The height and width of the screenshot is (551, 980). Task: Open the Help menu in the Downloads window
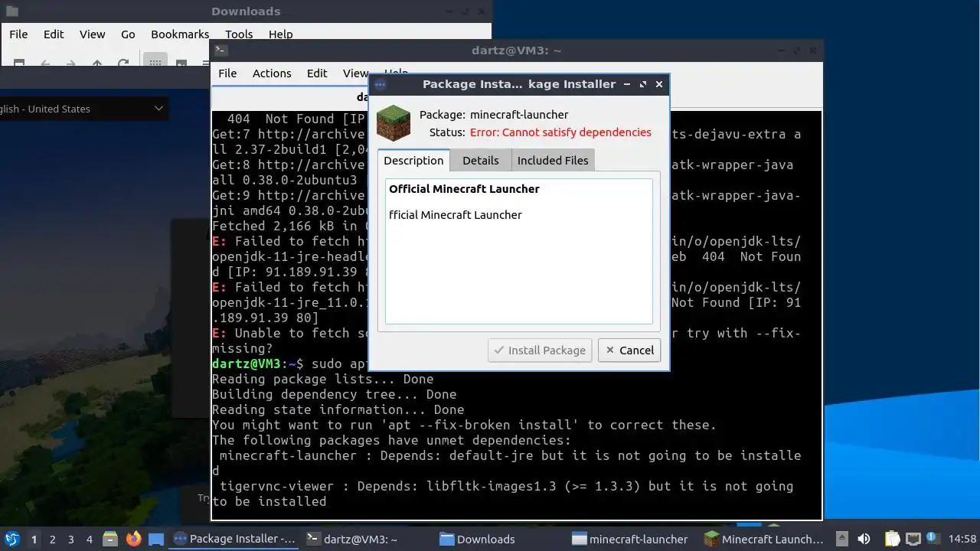(280, 34)
